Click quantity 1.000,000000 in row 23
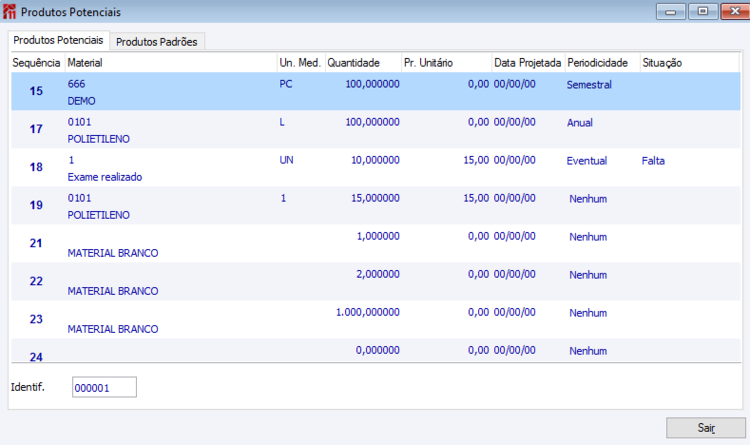The width and height of the screenshot is (750, 445). click(x=368, y=312)
